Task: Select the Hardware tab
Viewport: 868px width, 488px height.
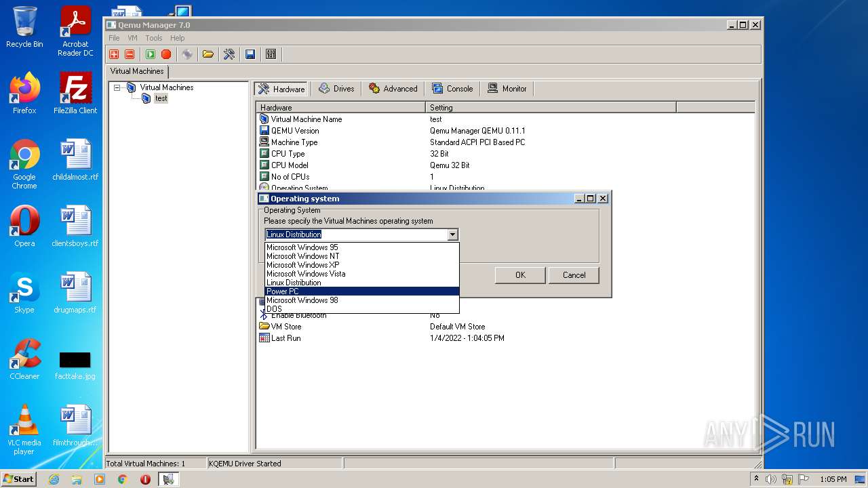Action: pyautogui.click(x=281, y=89)
